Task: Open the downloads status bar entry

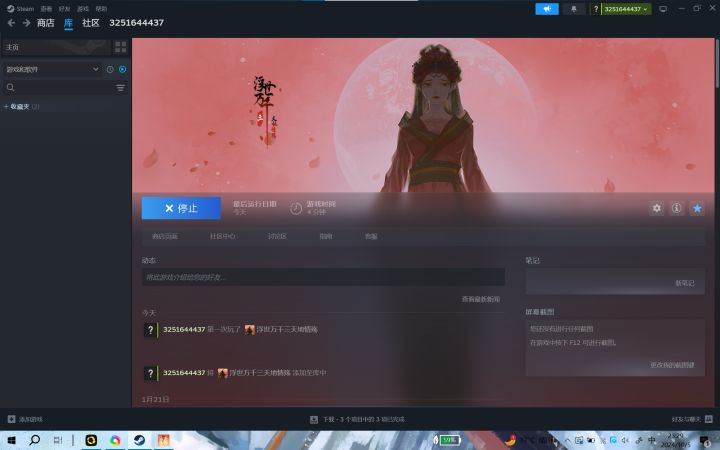Action: (x=357, y=419)
